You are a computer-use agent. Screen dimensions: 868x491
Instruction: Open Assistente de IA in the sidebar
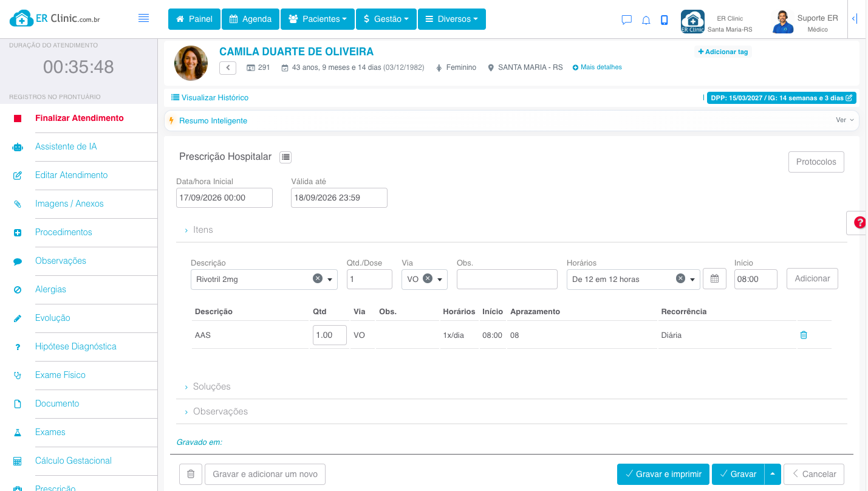point(66,146)
